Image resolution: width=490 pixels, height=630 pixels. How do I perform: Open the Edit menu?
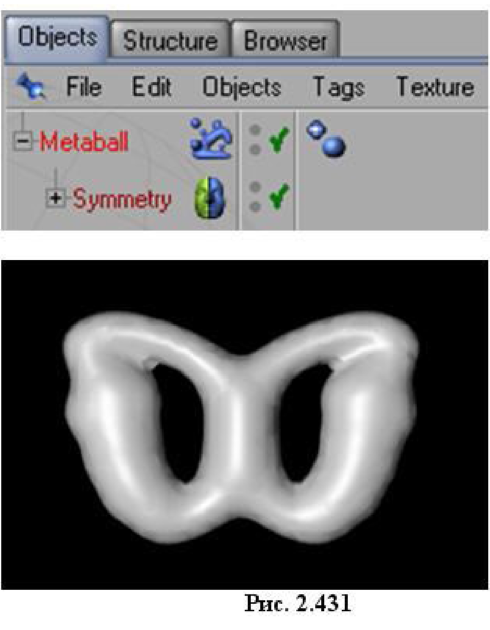152,86
